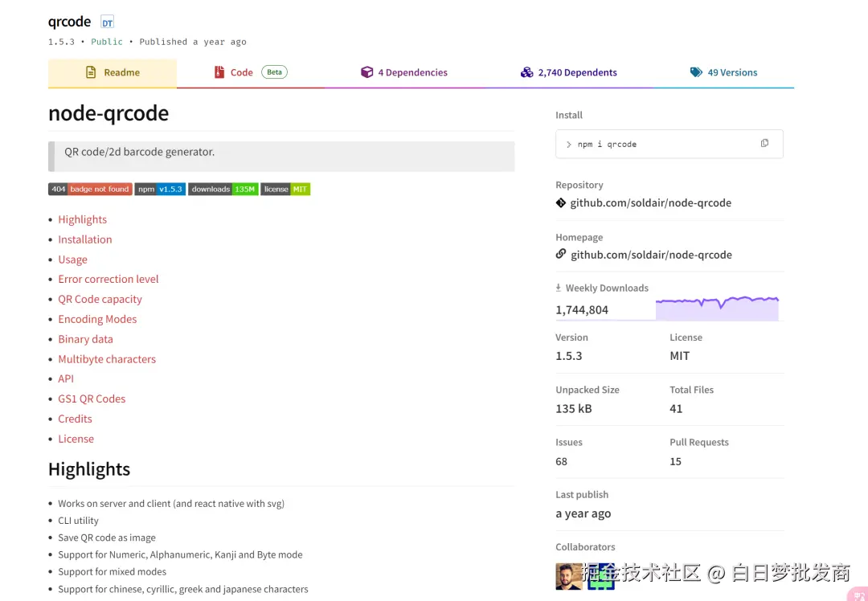Click the chain link icon beside Homepage
This screenshot has height=601, width=868.
click(x=561, y=254)
